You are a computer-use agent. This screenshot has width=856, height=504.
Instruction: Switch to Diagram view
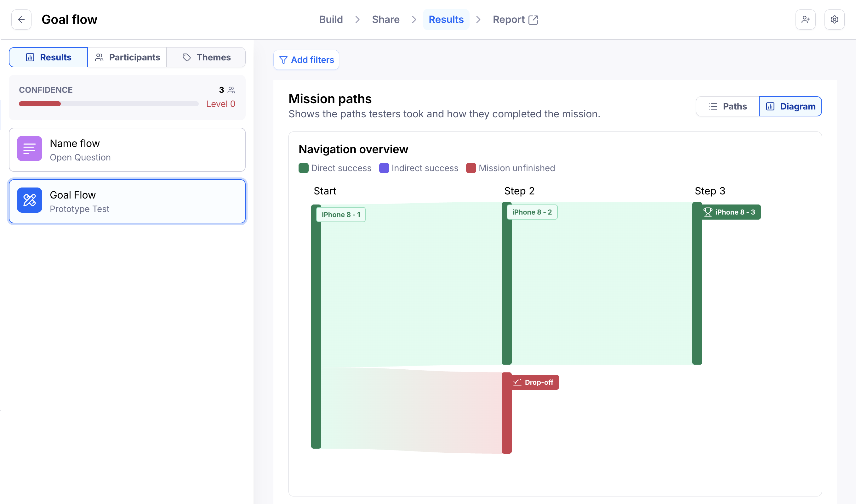(x=790, y=107)
